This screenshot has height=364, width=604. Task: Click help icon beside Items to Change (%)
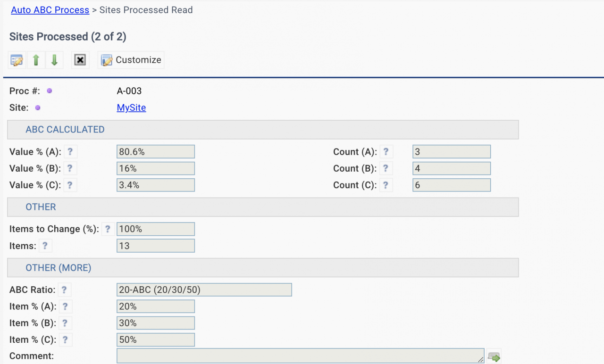coord(108,229)
